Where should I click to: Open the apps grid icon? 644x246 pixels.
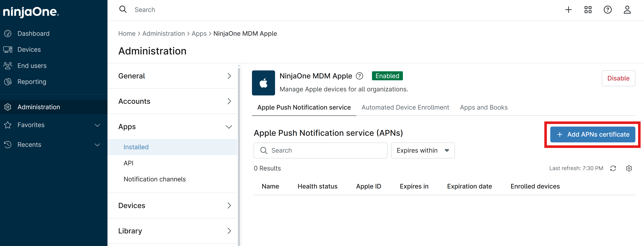[x=588, y=10]
